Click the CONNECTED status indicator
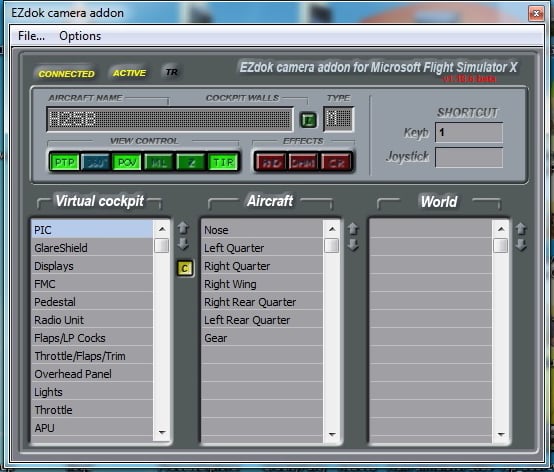Image resolution: width=554 pixels, height=472 pixels. coord(66,73)
